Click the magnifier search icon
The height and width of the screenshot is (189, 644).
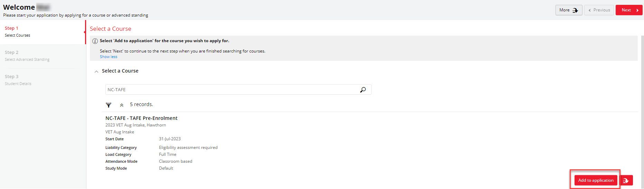[x=363, y=90]
